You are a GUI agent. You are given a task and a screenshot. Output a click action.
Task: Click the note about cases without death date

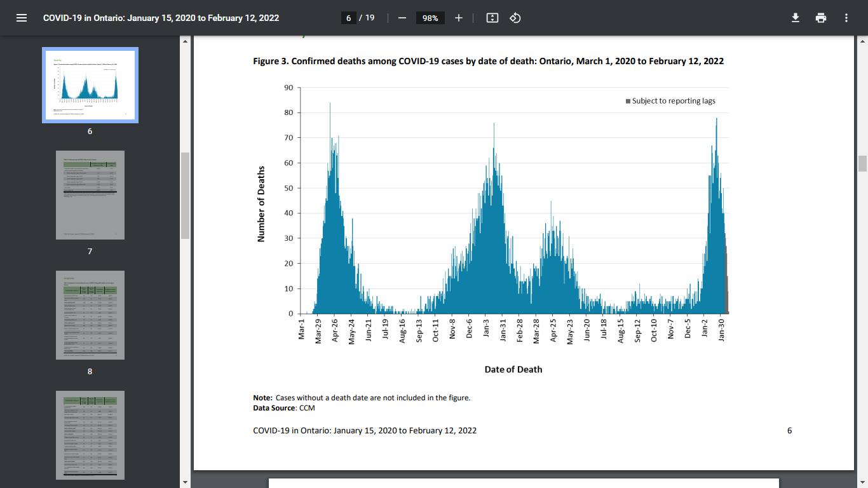coord(362,398)
